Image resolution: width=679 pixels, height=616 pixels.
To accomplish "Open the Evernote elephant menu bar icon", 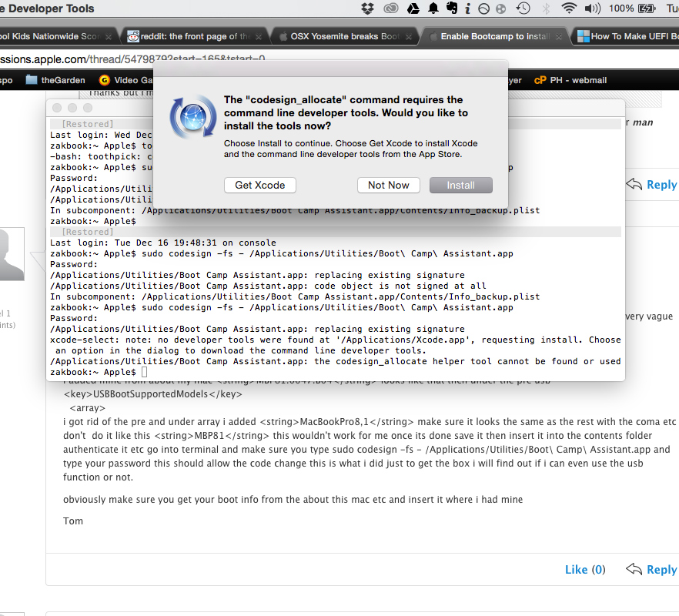I will pyautogui.click(x=452, y=8).
